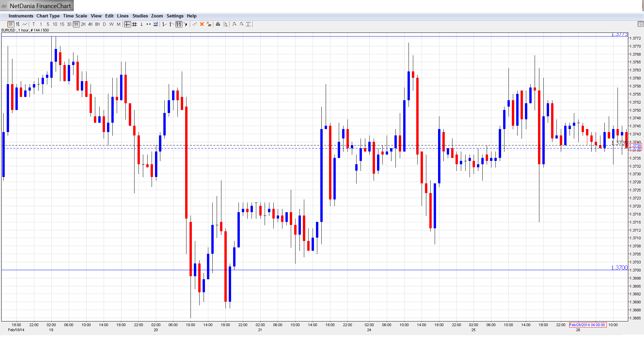Delete the selected line with the orange X
Screen dimensions: 644x362
(202, 24)
